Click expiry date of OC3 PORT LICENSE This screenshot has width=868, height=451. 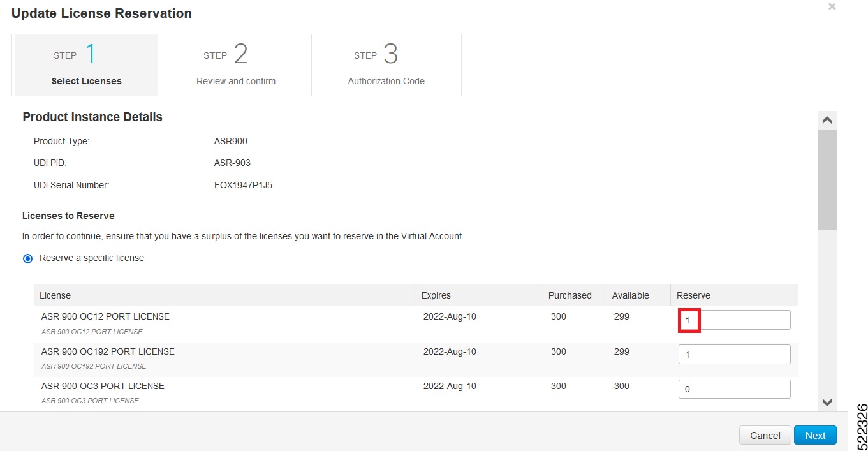tap(450, 386)
